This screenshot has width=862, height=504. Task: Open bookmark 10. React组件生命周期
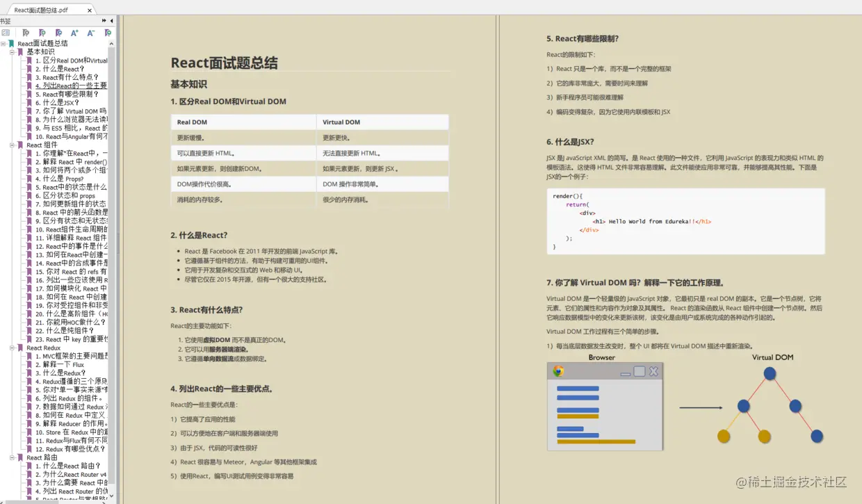[72, 229]
